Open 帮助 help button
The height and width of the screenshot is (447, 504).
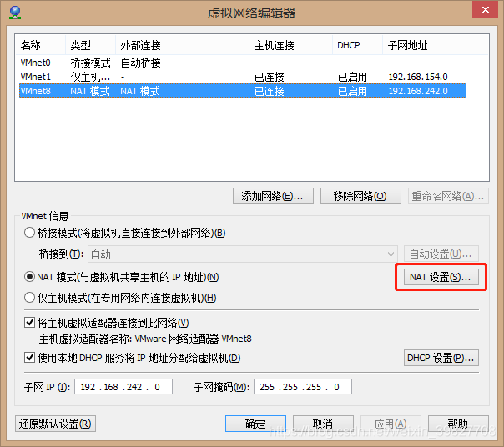[458, 424]
